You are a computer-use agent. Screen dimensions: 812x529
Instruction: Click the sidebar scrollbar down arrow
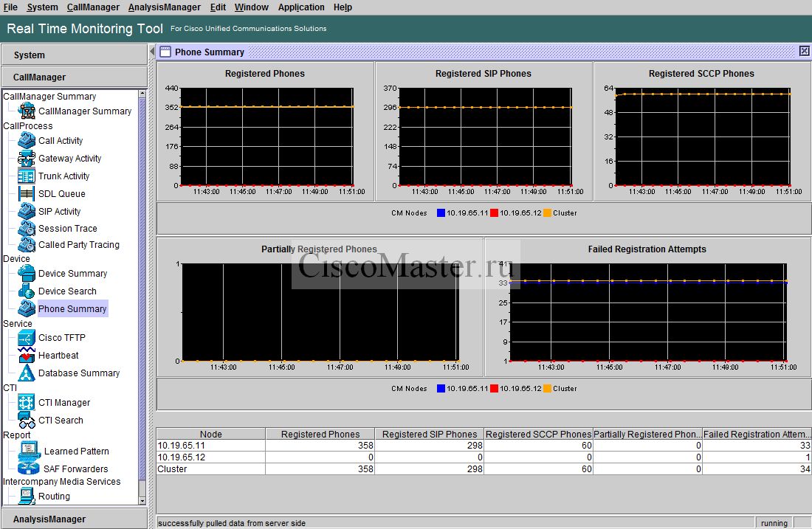click(142, 500)
